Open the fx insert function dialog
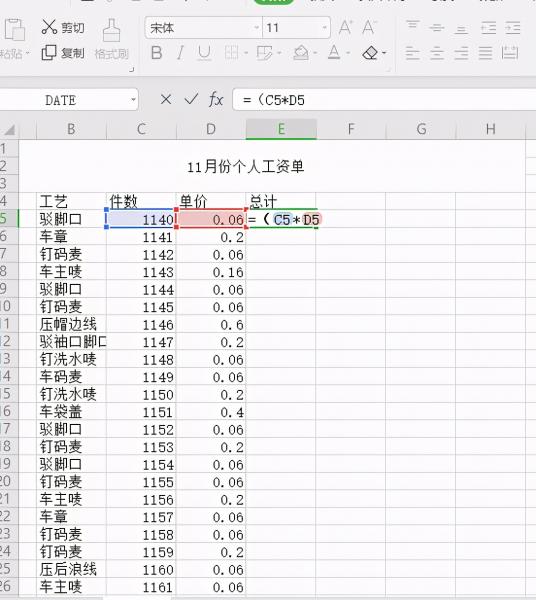 pos(216,100)
